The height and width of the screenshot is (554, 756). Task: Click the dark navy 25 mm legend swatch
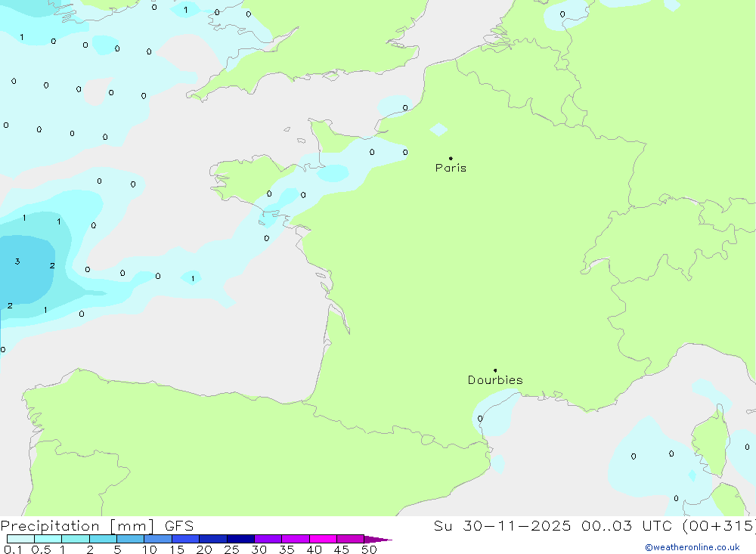[x=240, y=539]
